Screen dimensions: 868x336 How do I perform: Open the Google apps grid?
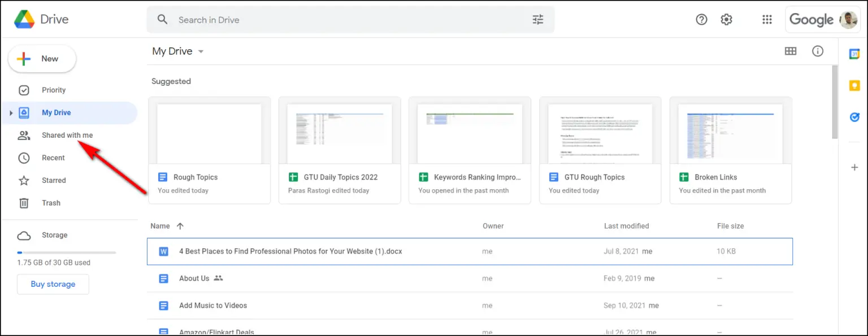tap(767, 20)
